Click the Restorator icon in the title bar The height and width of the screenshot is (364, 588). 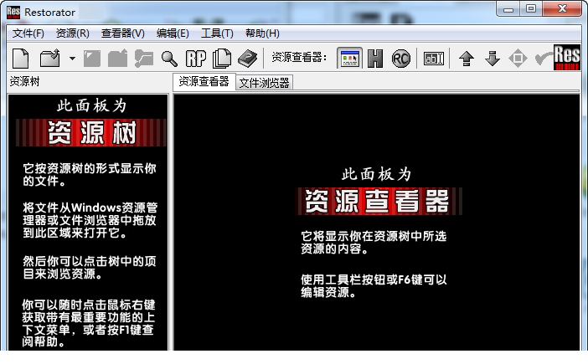(13, 12)
